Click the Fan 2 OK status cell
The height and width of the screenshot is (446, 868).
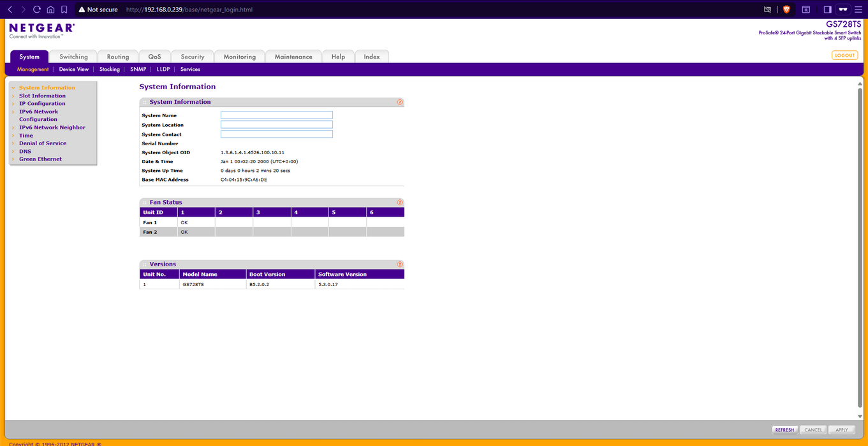click(x=196, y=232)
